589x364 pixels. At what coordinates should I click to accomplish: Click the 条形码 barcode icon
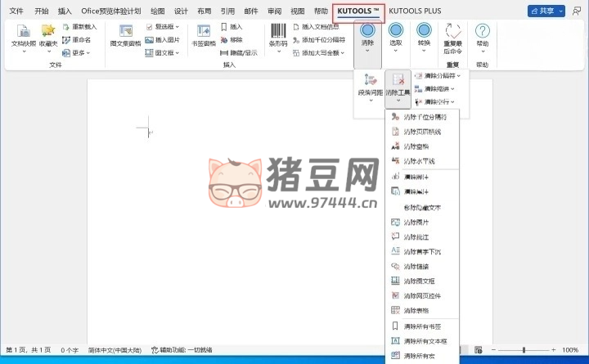click(x=277, y=34)
